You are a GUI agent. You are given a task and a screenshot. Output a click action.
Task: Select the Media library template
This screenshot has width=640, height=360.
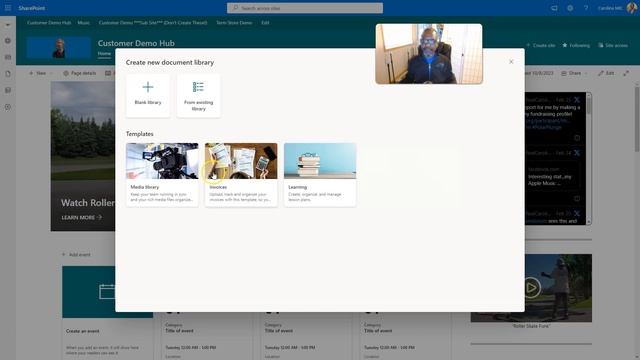tap(162, 175)
